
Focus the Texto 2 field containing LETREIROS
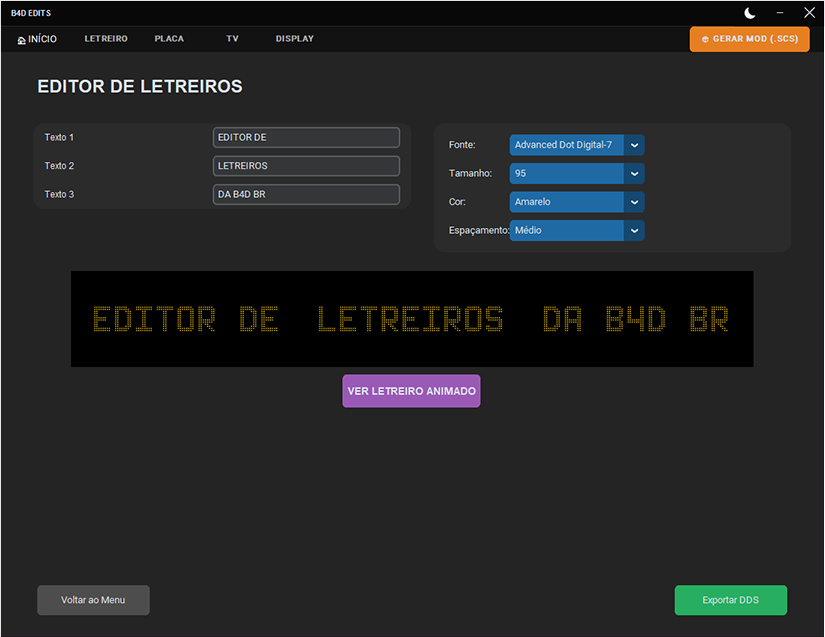tap(306, 166)
